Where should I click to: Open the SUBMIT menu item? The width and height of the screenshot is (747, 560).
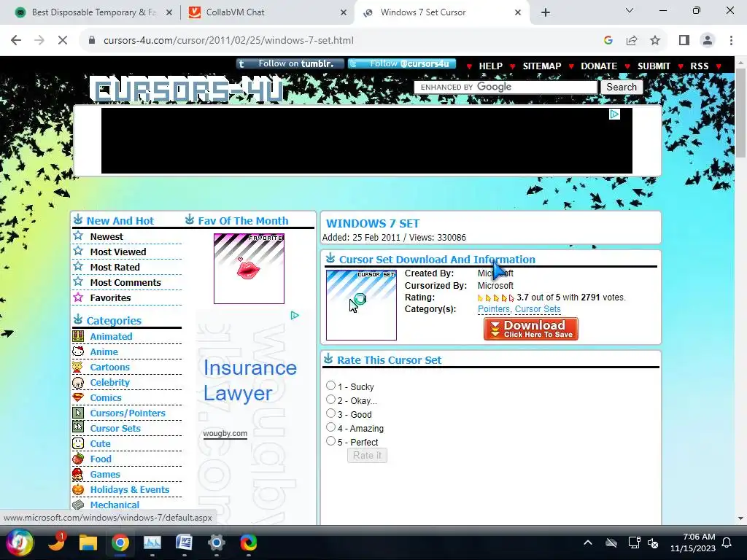tap(654, 66)
